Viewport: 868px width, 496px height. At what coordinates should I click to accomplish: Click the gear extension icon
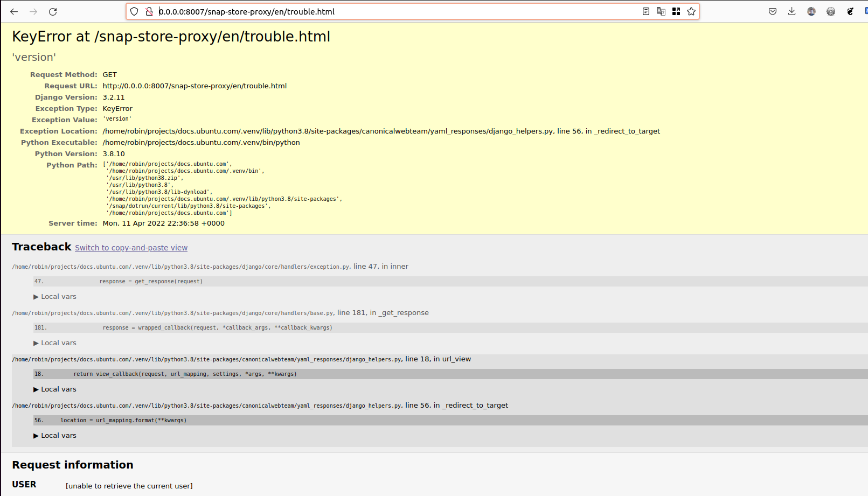point(831,11)
